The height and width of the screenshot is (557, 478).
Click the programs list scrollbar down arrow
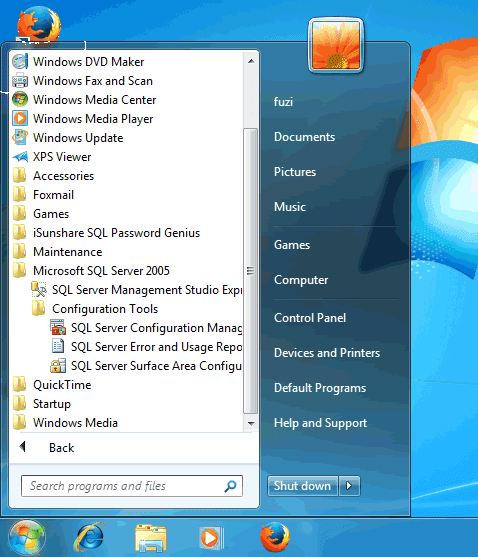tap(251, 423)
